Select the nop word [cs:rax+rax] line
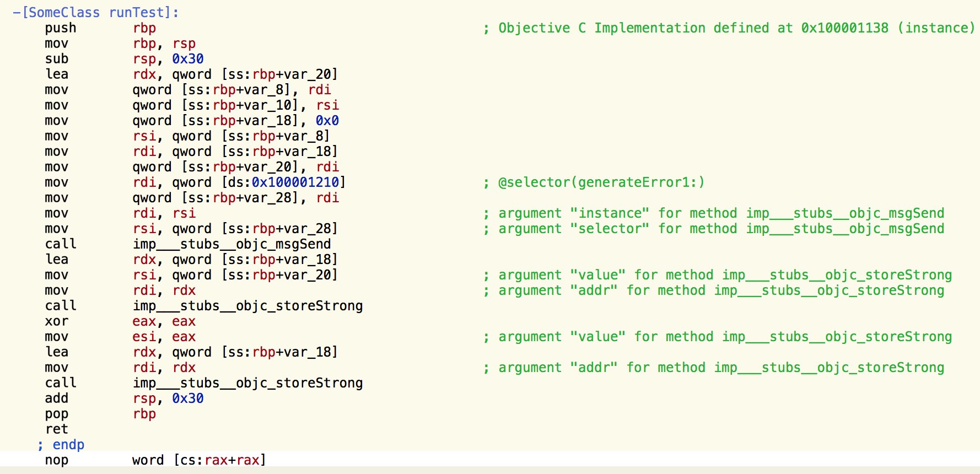This screenshot has width=980, height=474. tap(155, 460)
